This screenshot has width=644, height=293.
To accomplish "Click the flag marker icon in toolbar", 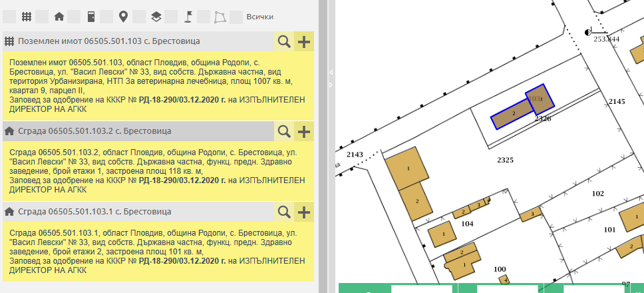I will coord(188,17).
